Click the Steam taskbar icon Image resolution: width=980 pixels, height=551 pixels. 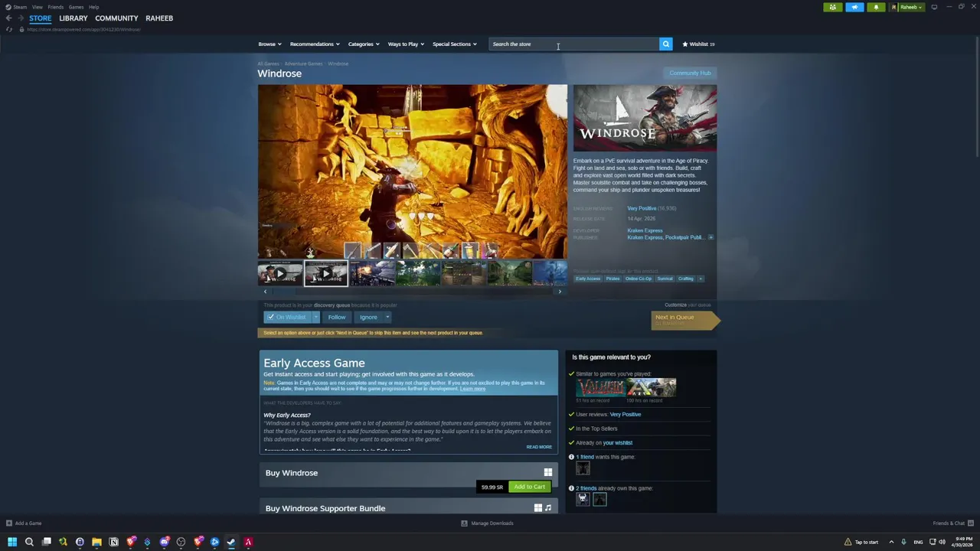click(x=231, y=542)
